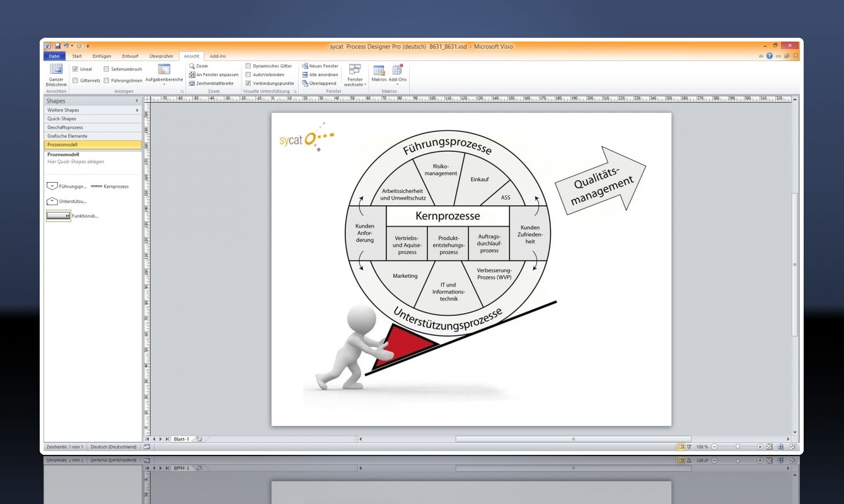Screen dimensions: 844x504
Task: Switch to the Add-Ins ribbon tab
Action: [x=219, y=56]
